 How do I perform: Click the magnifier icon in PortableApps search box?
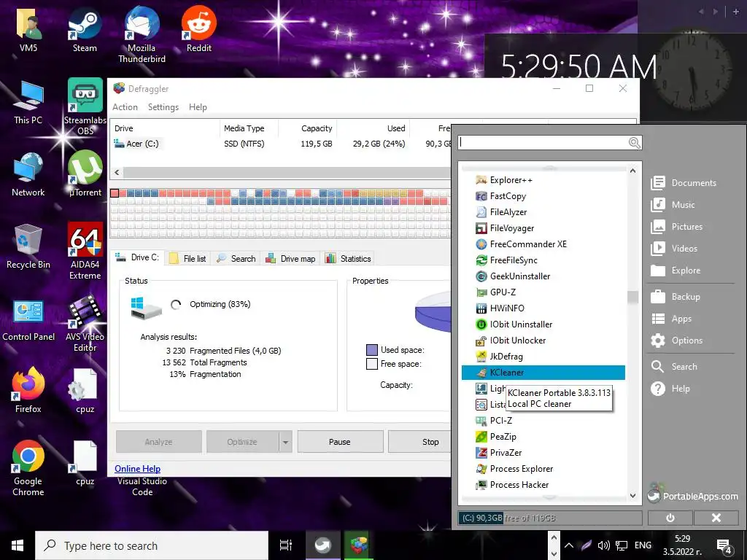[x=634, y=142]
